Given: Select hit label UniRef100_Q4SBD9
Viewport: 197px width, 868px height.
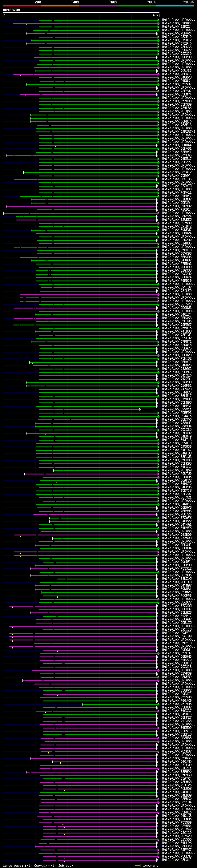Looking at the screenshot, I should (177, 535).
